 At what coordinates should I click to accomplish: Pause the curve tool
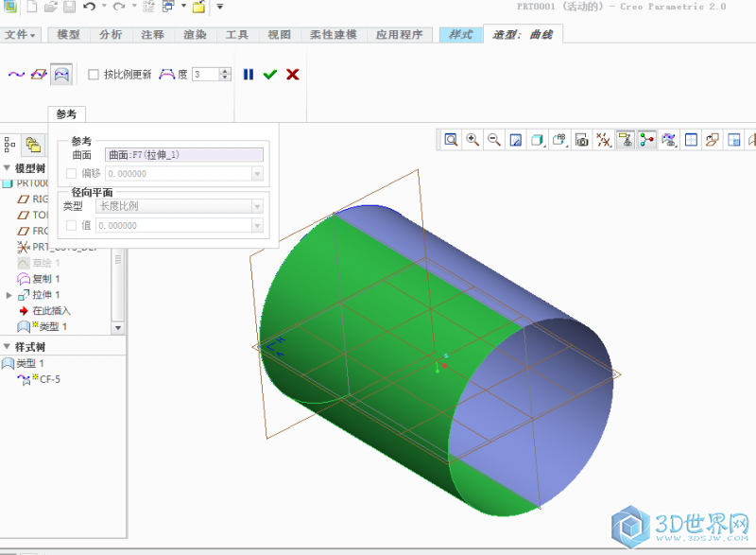coord(249,75)
